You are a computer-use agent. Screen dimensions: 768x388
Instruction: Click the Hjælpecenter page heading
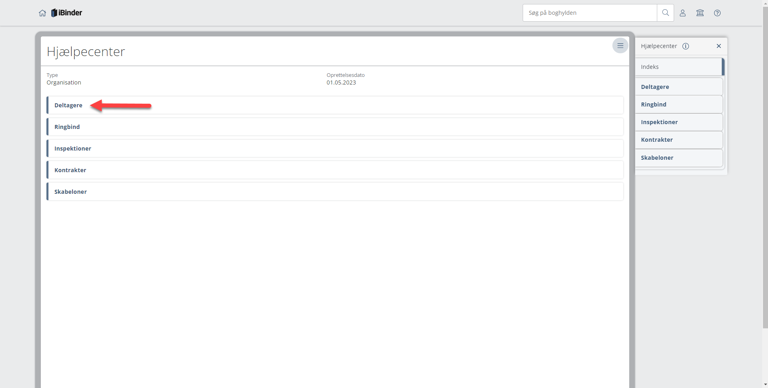(86, 51)
